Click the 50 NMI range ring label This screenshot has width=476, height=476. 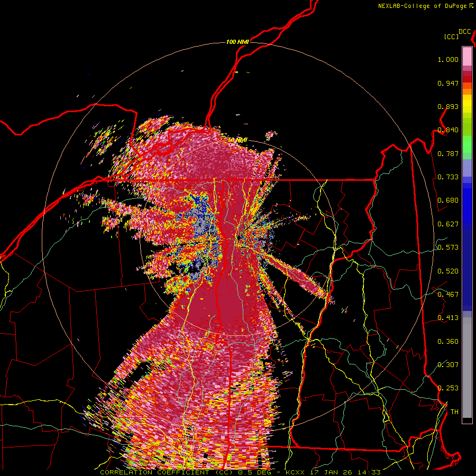237,140
